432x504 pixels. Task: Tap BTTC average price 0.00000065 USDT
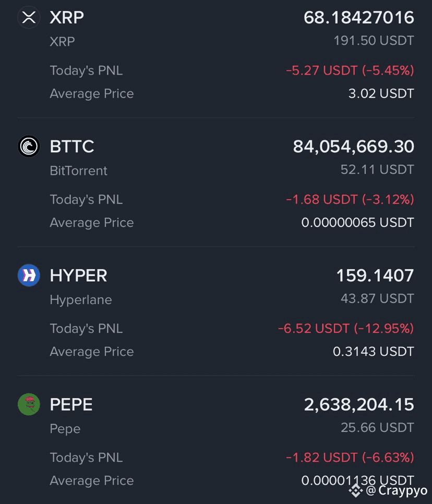click(358, 222)
